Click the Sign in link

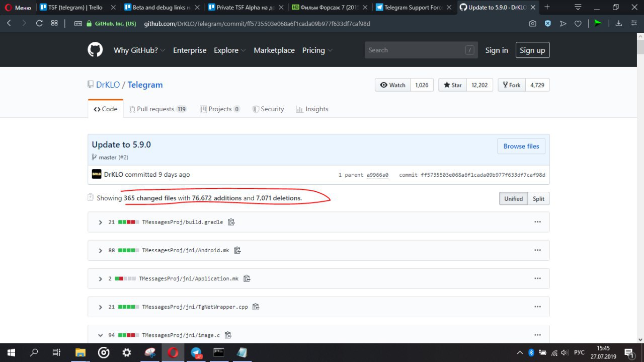coord(497,50)
